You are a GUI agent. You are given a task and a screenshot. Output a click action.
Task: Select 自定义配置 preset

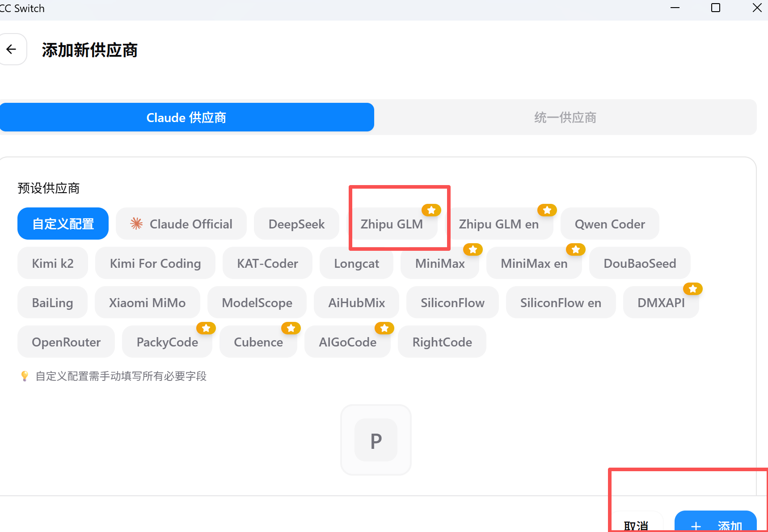[63, 224]
